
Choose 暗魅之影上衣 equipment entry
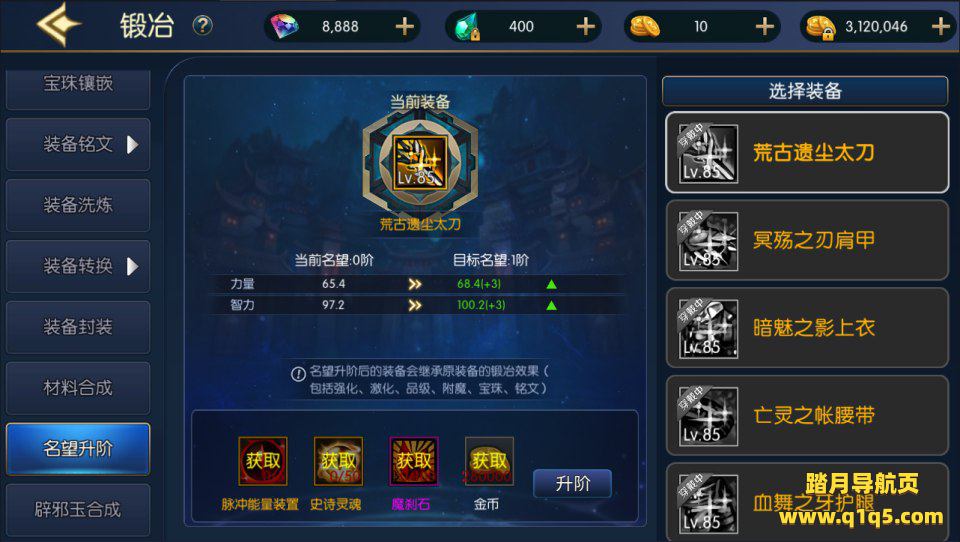[807, 328]
